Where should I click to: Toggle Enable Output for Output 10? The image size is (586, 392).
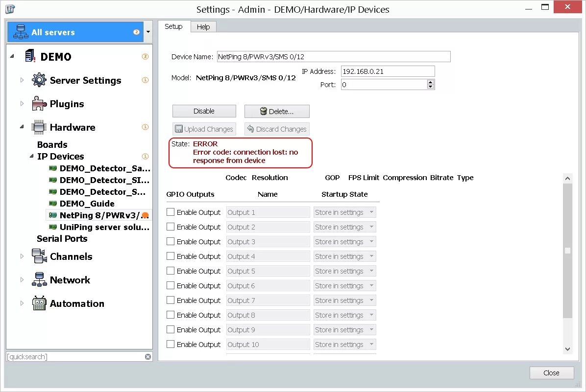tap(170, 344)
